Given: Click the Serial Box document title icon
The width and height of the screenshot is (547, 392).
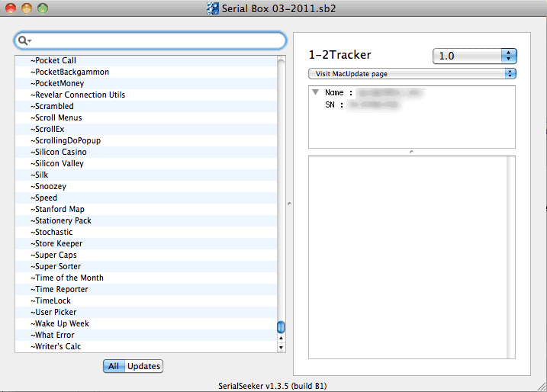Looking at the screenshot, I should coord(213,8).
